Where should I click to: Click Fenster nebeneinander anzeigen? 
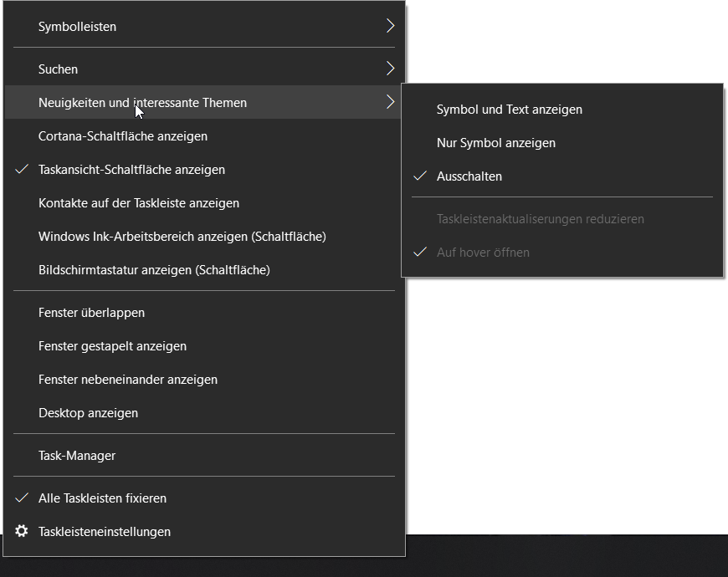click(x=204, y=380)
